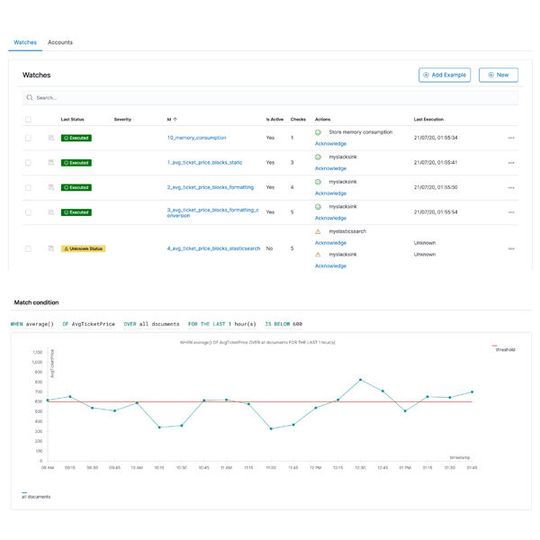Edit the OVER all documents expression
This screenshot has height=540, width=540.
(152, 324)
